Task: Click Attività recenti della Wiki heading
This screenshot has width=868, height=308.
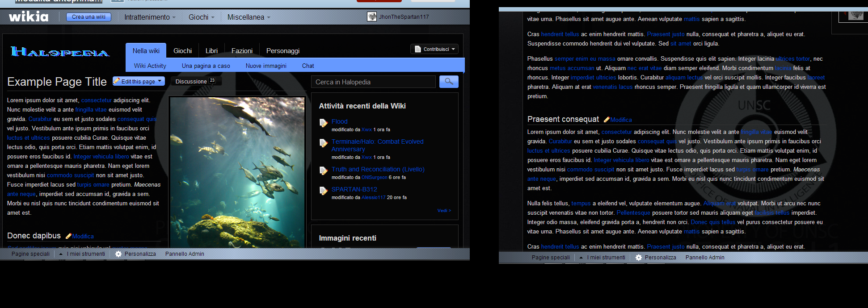Action: tap(362, 106)
